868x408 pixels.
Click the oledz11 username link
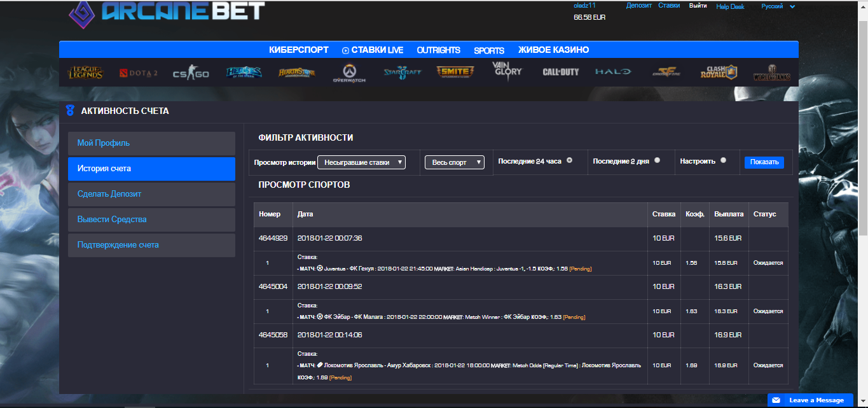click(x=584, y=5)
